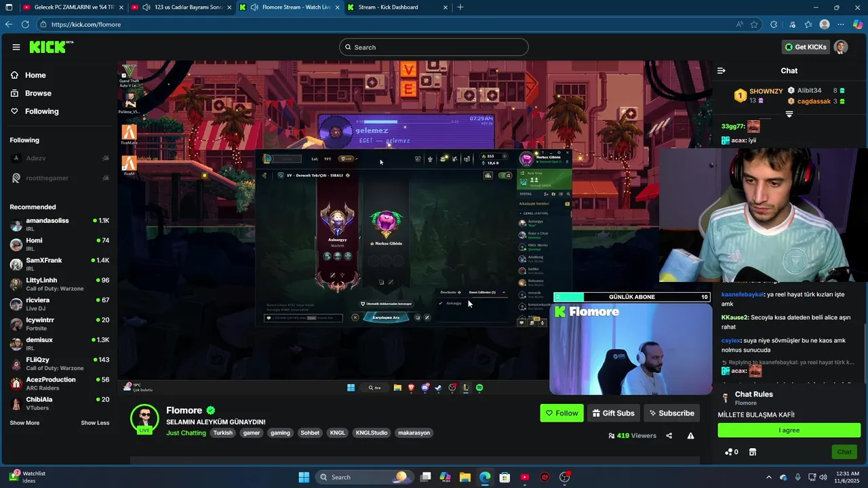This screenshot has height=488, width=868.
Task: Open the Copilot sidebar icon
Action: (x=858, y=24)
